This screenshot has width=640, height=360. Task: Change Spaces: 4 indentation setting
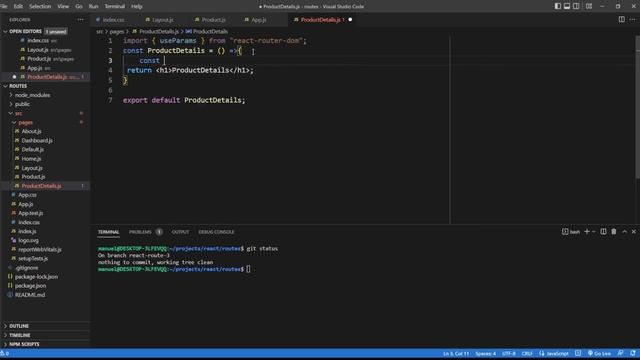pyautogui.click(x=485, y=353)
